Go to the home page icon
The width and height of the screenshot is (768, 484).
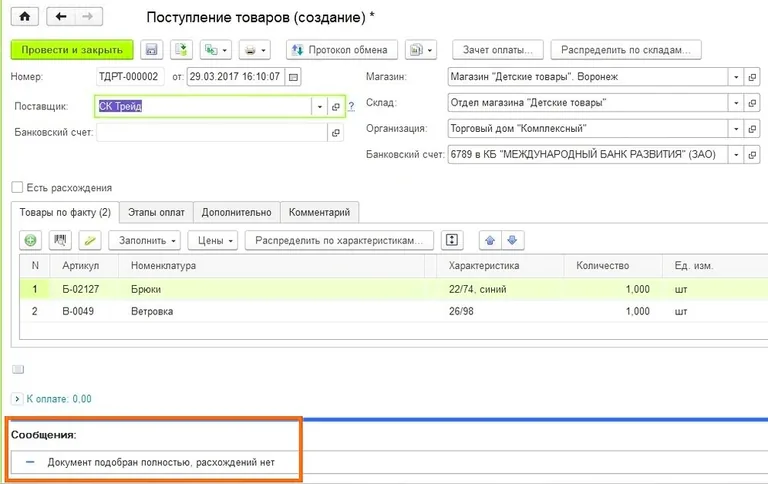(x=24, y=16)
